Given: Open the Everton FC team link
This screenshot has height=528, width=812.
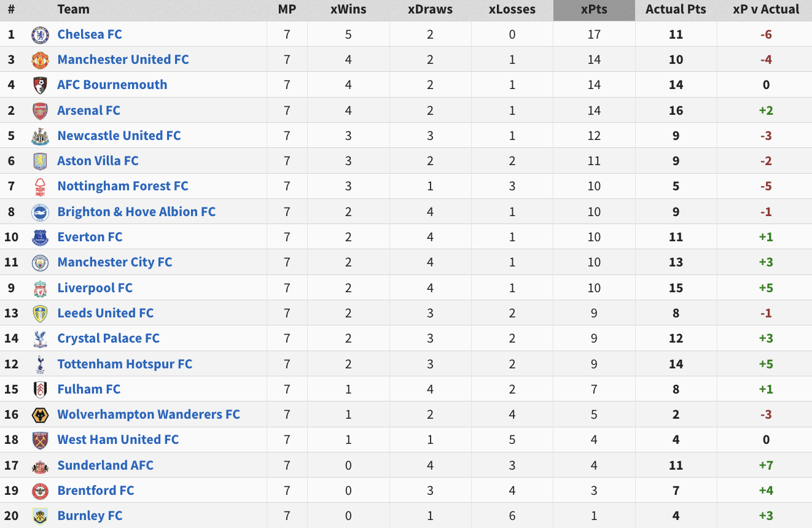Looking at the screenshot, I should click(90, 237).
